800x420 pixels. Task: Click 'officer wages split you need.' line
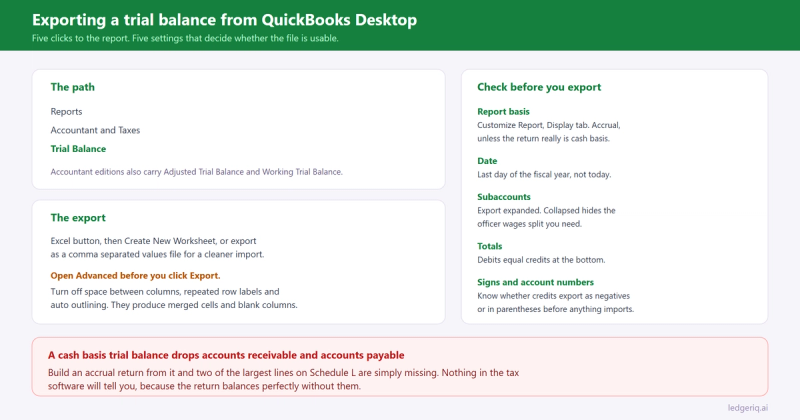pos(530,224)
